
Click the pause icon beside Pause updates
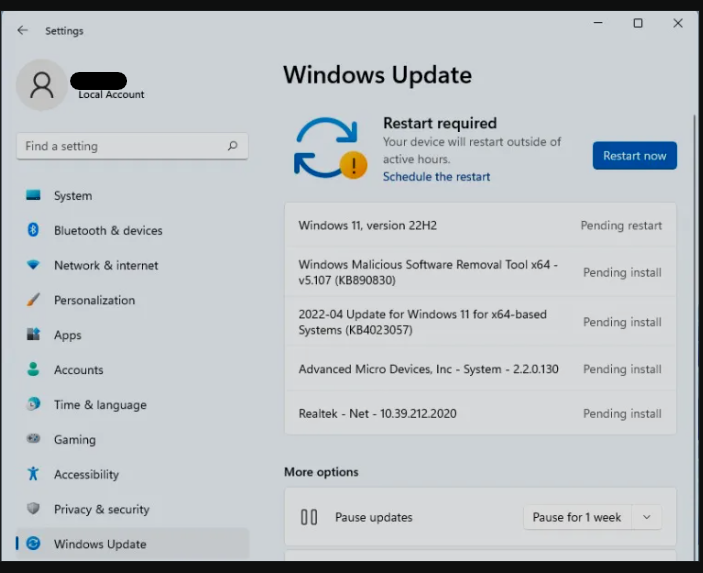[309, 517]
